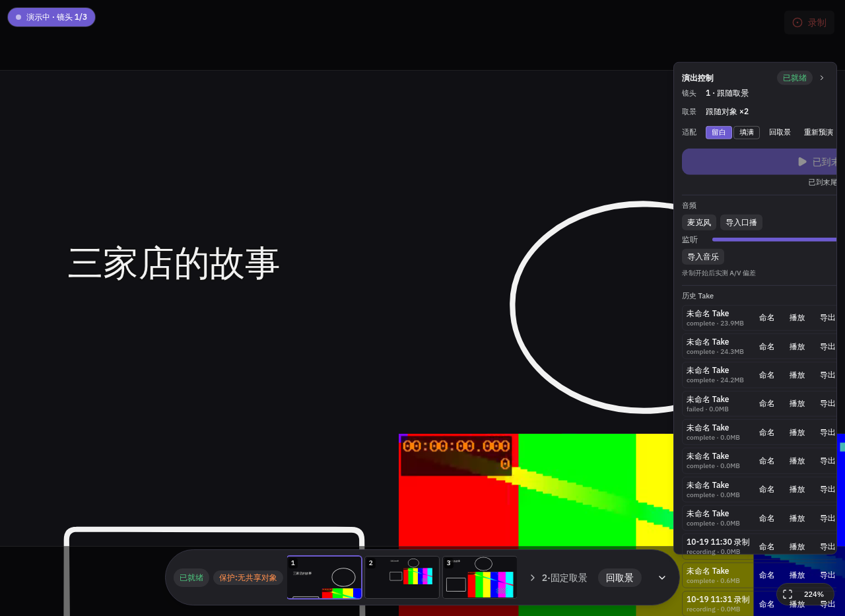Play the 24.2MB take
The height and width of the screenshot is (616, 845).
tap(797, 375)
